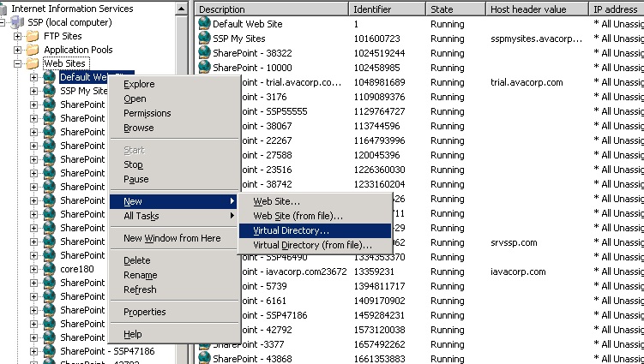Open Properties from the context menu
The image size is (644, 364).
[x=175, y=312]
